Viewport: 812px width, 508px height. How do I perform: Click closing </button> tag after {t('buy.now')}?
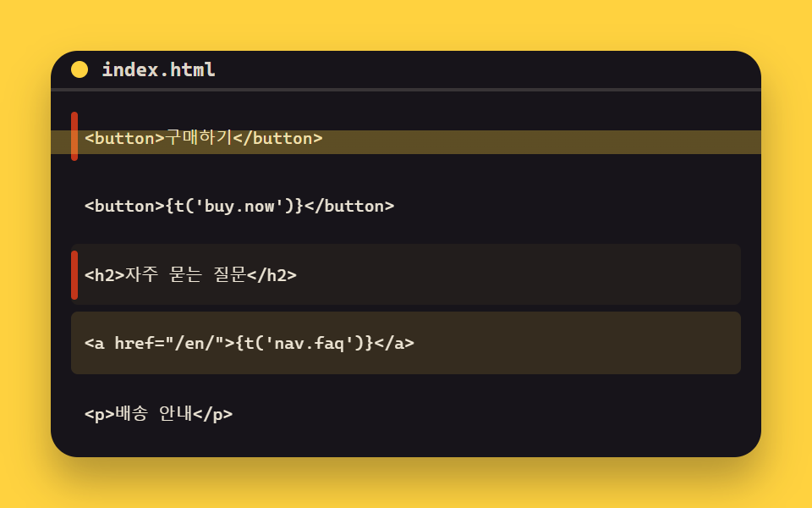349,207
